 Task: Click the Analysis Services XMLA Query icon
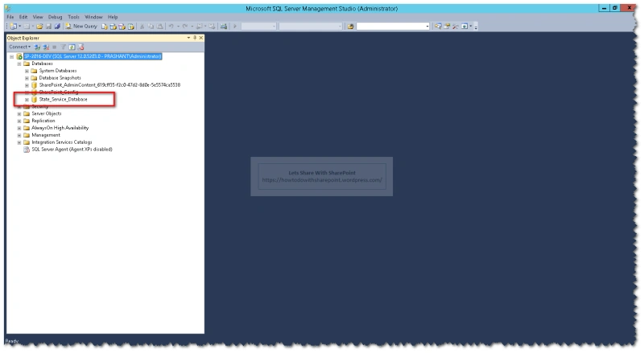click(131, 27)
